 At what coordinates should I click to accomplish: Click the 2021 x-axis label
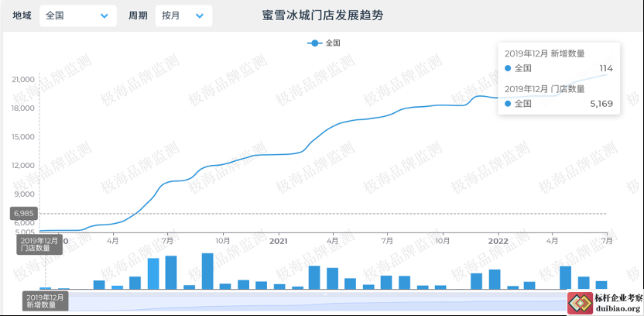tap(278, 241)
